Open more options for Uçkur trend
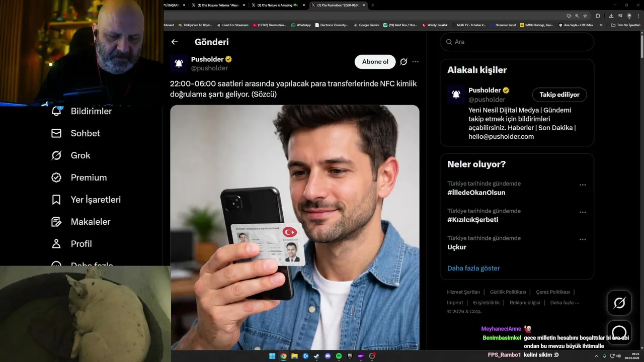The image size is (644, 362). (583, 239)
